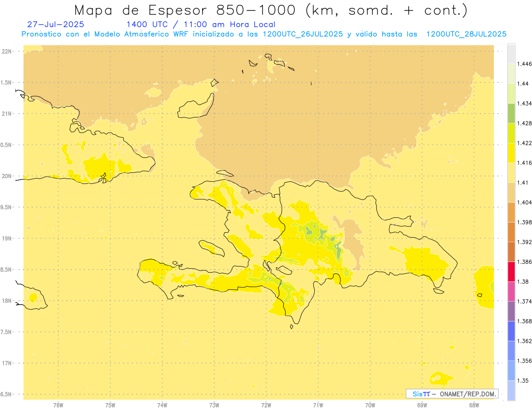This screenshot has width=532, height=411.
Task: Click the latitude label 21N
Action: click(7, 114)
